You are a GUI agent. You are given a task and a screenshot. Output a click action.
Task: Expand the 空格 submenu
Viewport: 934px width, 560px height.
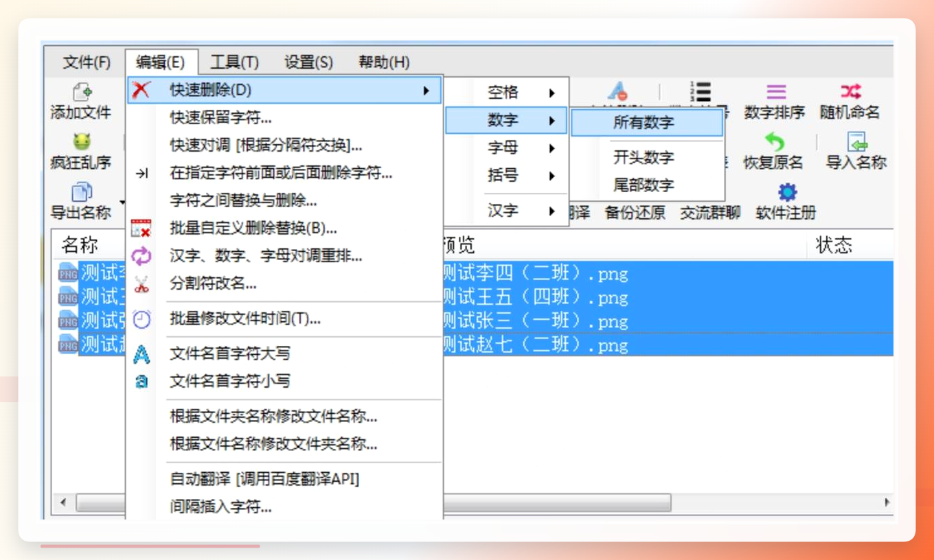pos(508,93)
